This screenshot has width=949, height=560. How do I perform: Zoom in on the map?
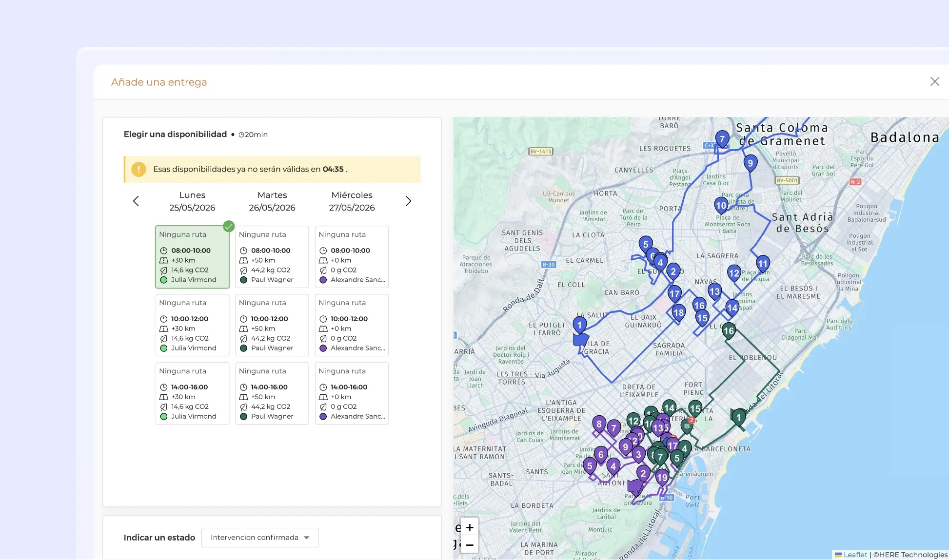coord(470,527)
